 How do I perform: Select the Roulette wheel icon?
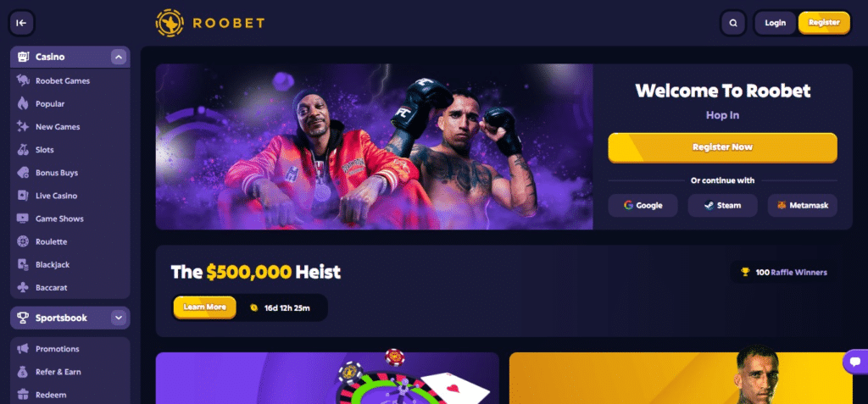coord(23,242)
